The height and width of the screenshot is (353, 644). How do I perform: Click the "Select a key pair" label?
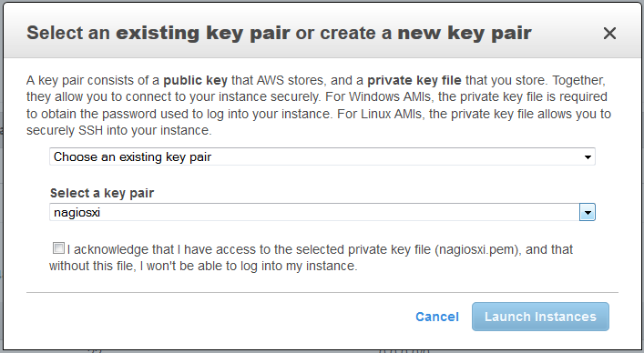(102, 193)
